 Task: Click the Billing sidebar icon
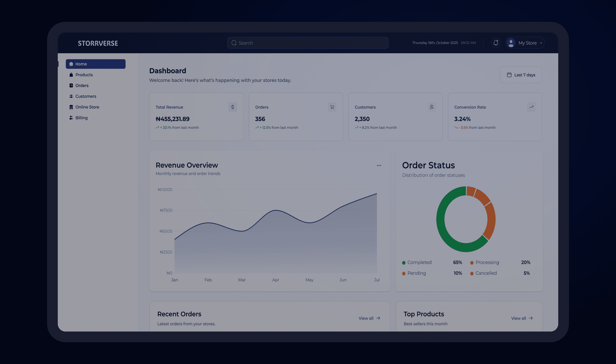coord(71,118)
